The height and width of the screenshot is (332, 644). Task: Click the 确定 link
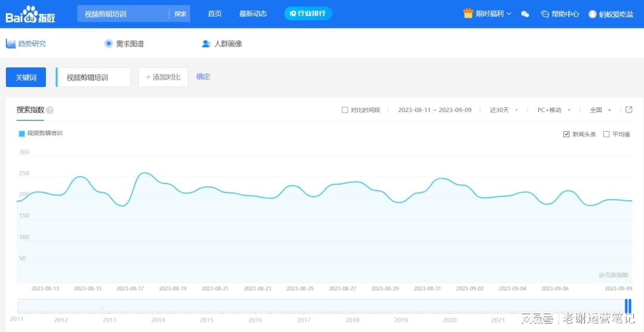(203, 76)
